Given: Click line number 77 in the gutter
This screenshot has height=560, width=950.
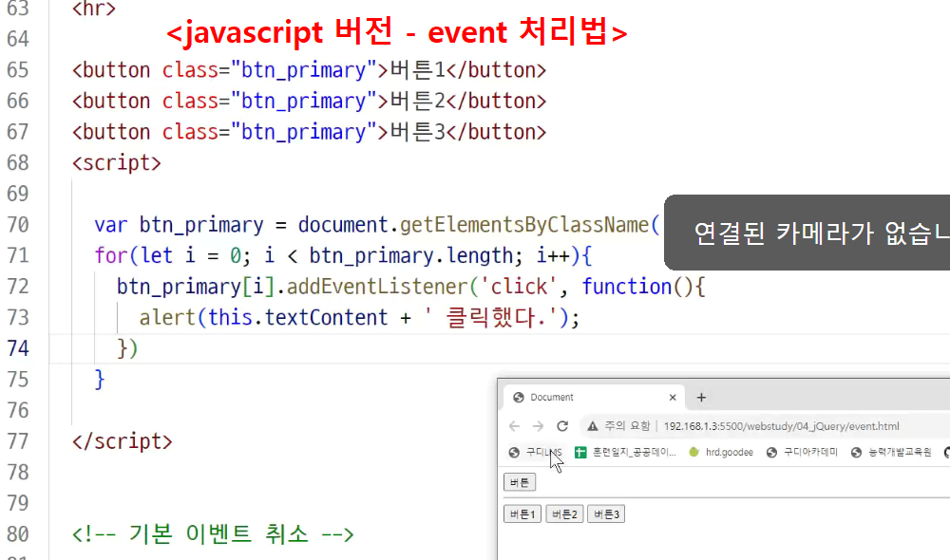Looking at the screenshot, I should pyautogui.click(x=18, y=440).
